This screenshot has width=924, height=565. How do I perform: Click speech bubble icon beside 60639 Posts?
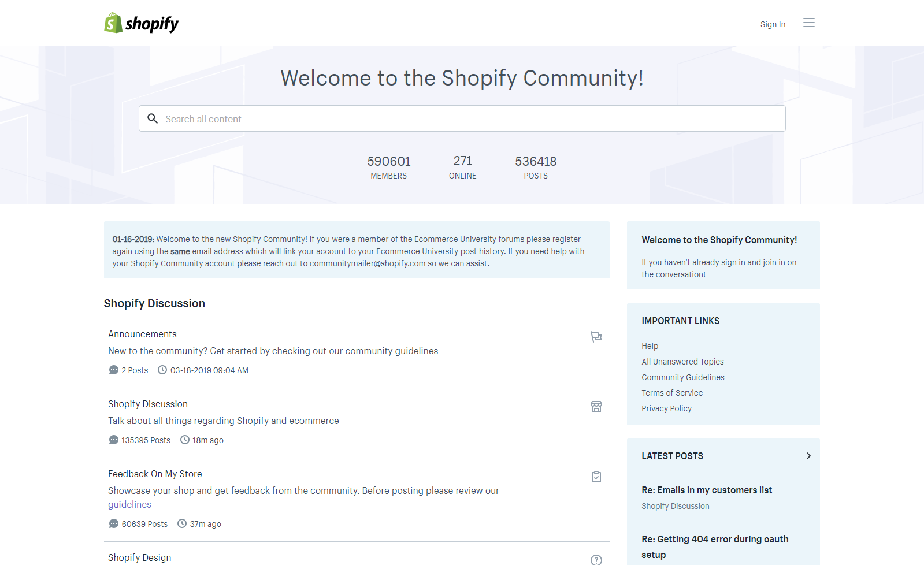113,523
